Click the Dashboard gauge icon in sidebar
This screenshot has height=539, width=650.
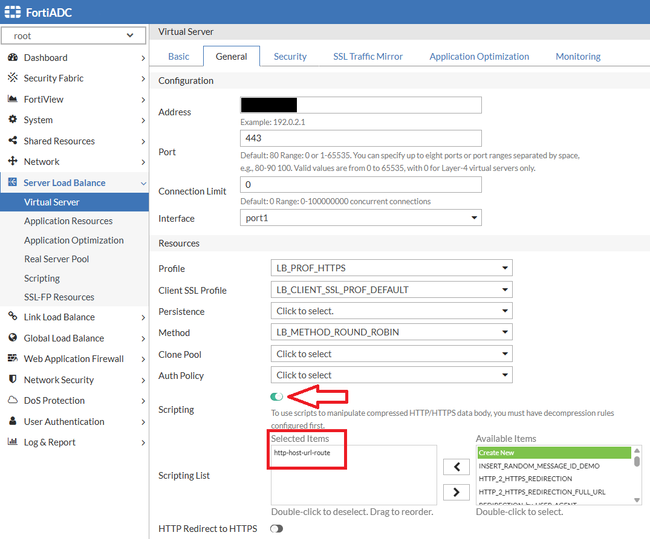coord(13,58)
